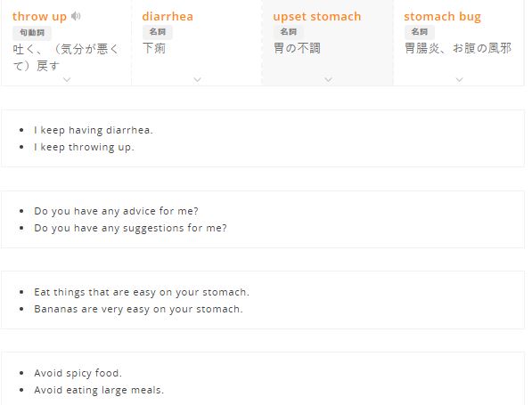Expand the diarrhea vocabulary card
Viewport: 532px width, 405px height.
[197, 79]
